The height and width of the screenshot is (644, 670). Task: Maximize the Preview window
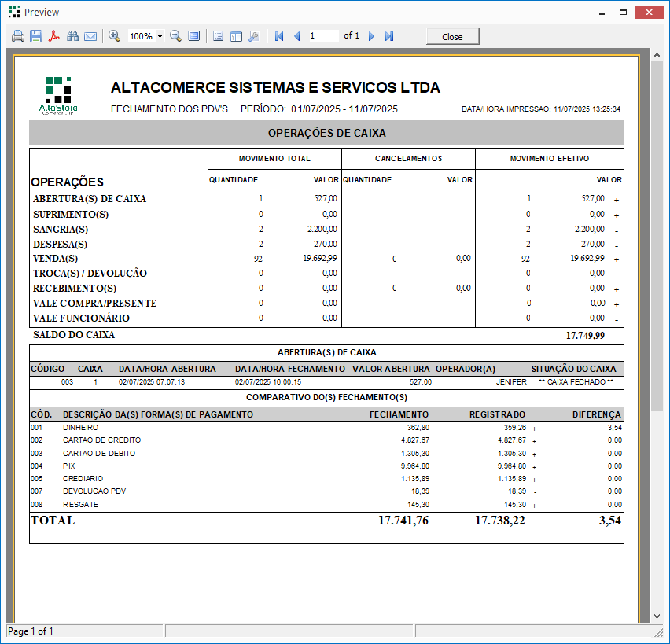pos(623,13)
